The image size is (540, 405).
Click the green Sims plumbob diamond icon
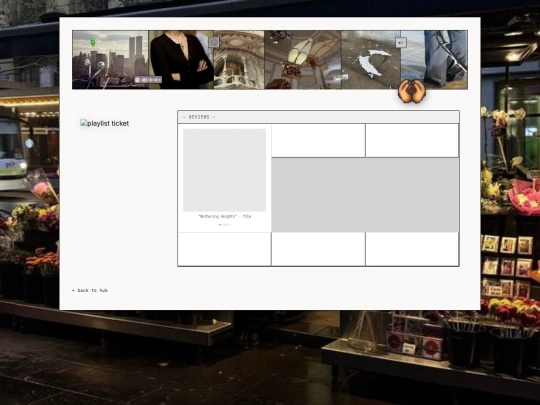(x=92, y=42)
